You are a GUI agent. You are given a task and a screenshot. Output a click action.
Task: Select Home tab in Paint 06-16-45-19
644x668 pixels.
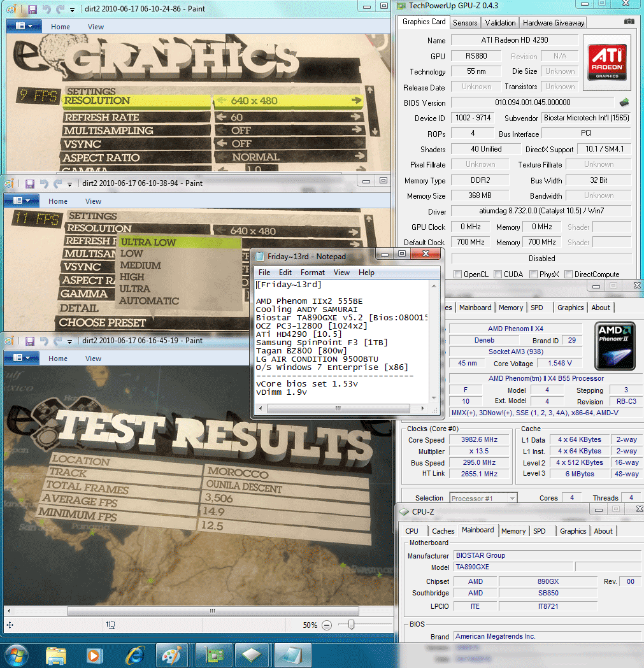[x=57, y=359]
